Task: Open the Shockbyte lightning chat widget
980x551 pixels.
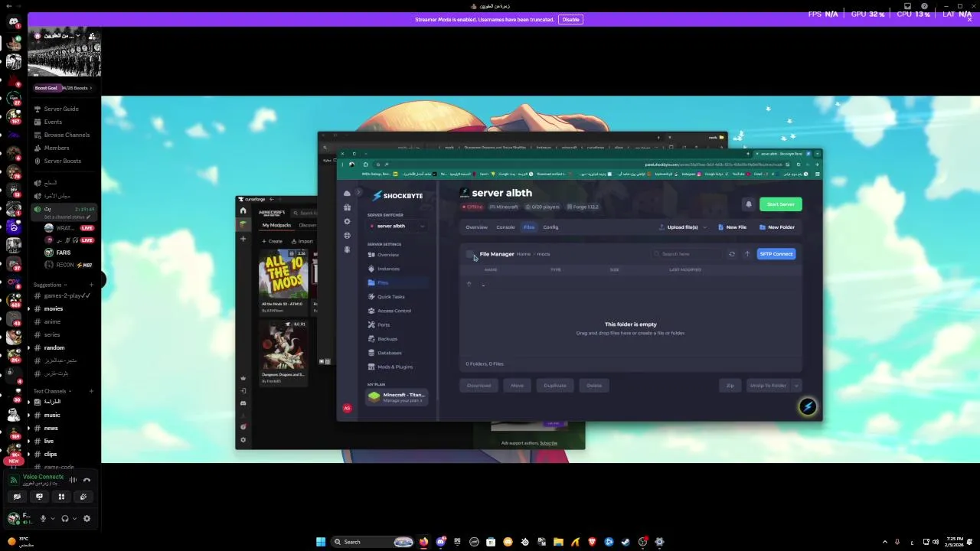Action: pos(808,406)
